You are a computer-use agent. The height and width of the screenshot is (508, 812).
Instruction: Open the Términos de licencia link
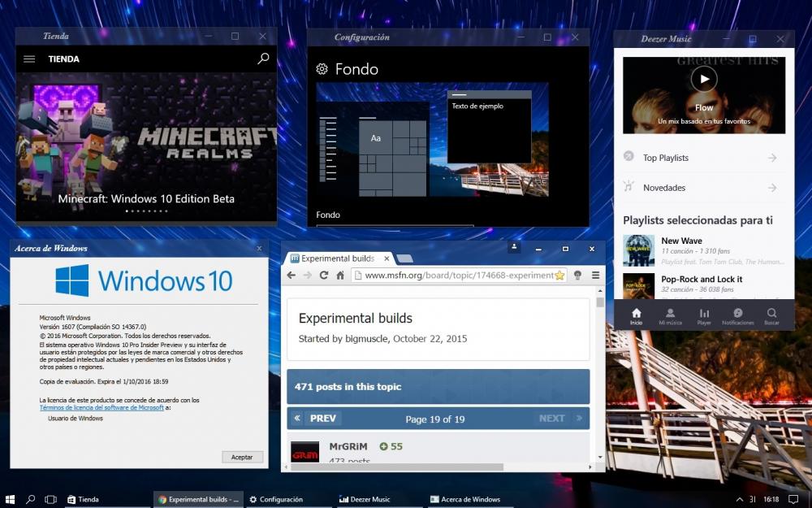(101, 408)
